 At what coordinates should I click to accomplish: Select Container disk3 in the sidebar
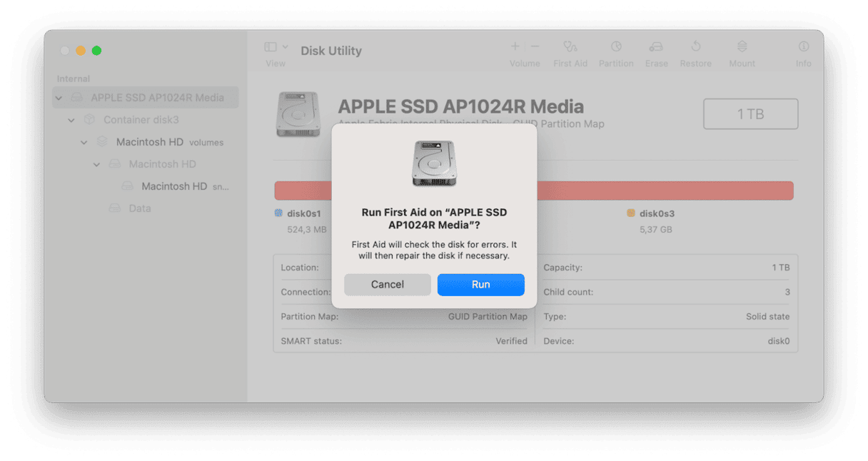coord(141,120)
